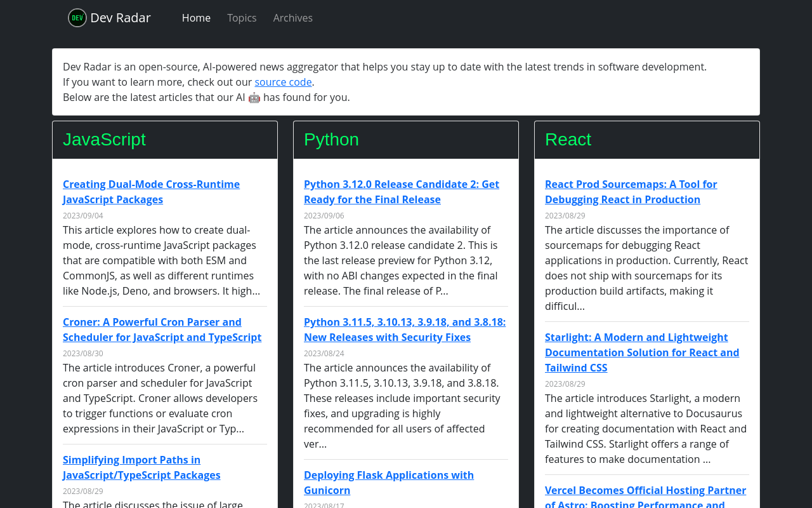Open Python 3.12.0 Release Candidate 2 article
Viewport: 812px width, 508px height.
[402, 192]
